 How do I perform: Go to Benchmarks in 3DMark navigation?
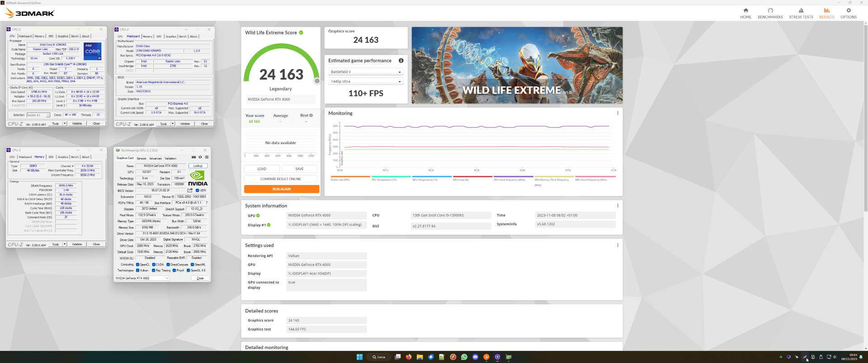tap(770, 13)
